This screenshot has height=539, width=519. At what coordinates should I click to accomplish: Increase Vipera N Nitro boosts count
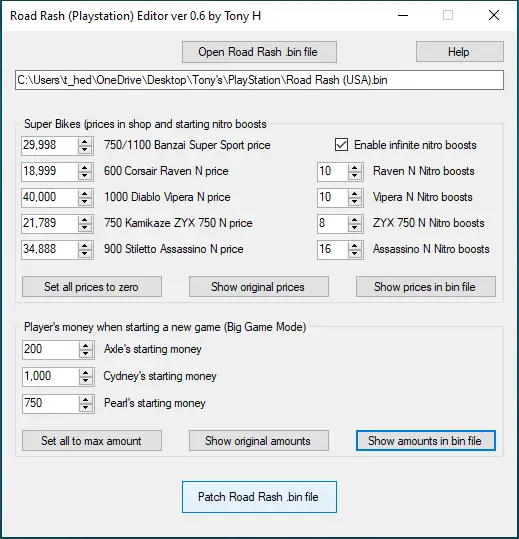(355, 194)
